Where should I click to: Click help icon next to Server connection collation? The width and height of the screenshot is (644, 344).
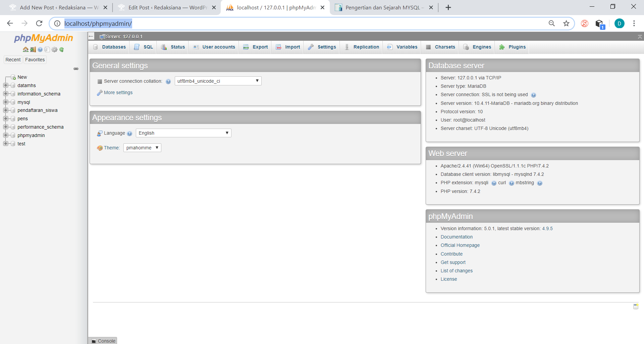(x=168, y=81)
